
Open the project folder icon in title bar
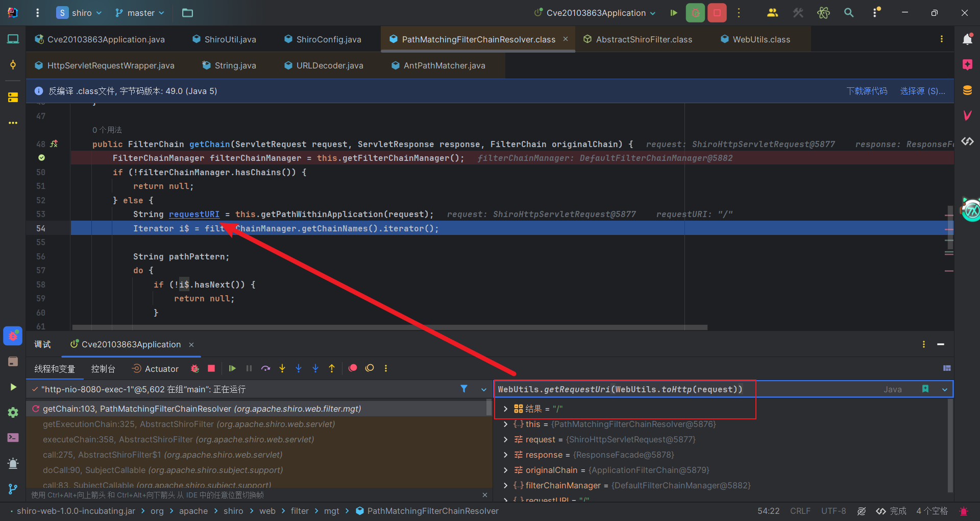[x=187, y=13]
